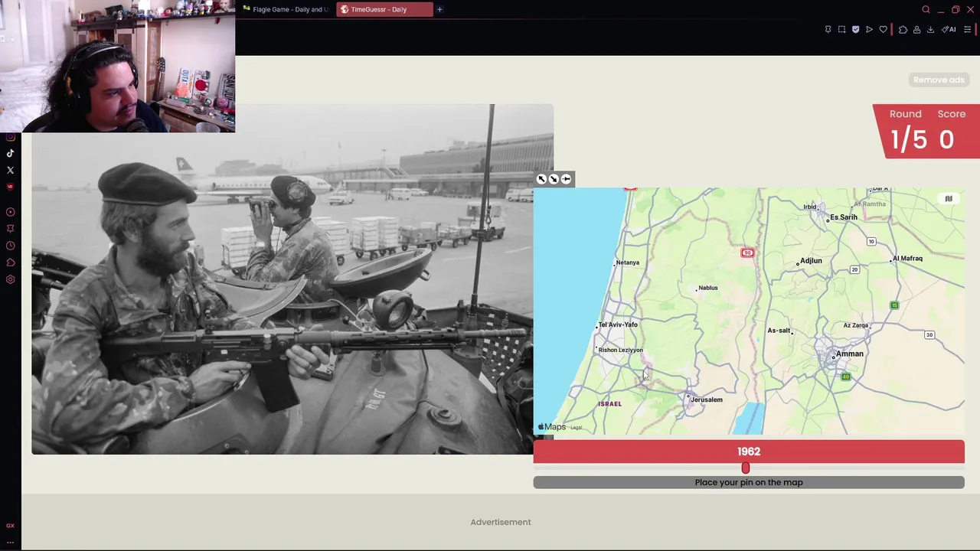This screenshot has width=980, height=551.
Task: Click the red notification icon in sidebar
Action: click(10, 187)
